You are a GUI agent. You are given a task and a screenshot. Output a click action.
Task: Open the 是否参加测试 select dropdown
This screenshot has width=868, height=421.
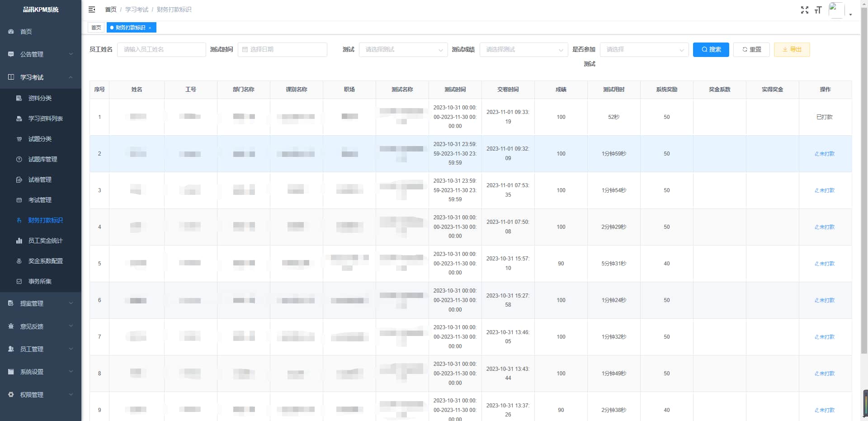tap(644, 50)
